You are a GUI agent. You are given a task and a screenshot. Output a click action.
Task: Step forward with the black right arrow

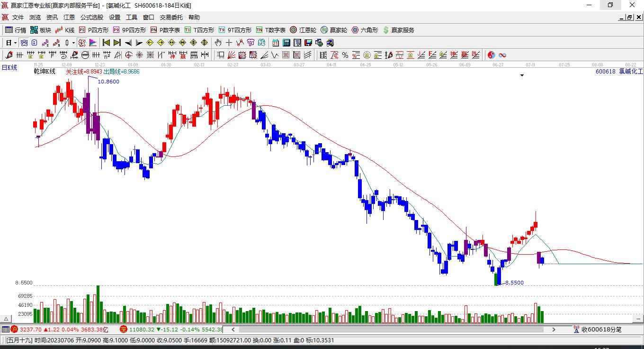[139, 43]
